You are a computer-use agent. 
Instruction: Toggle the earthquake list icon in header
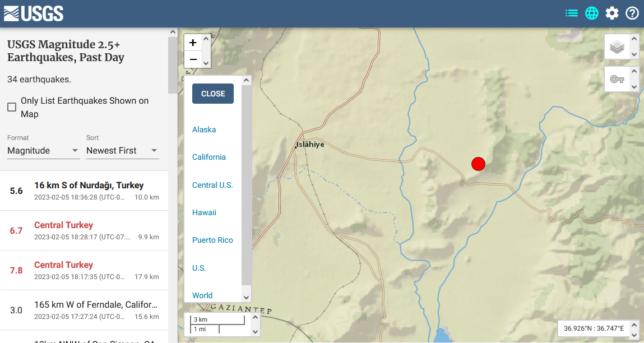click(571, 13)
